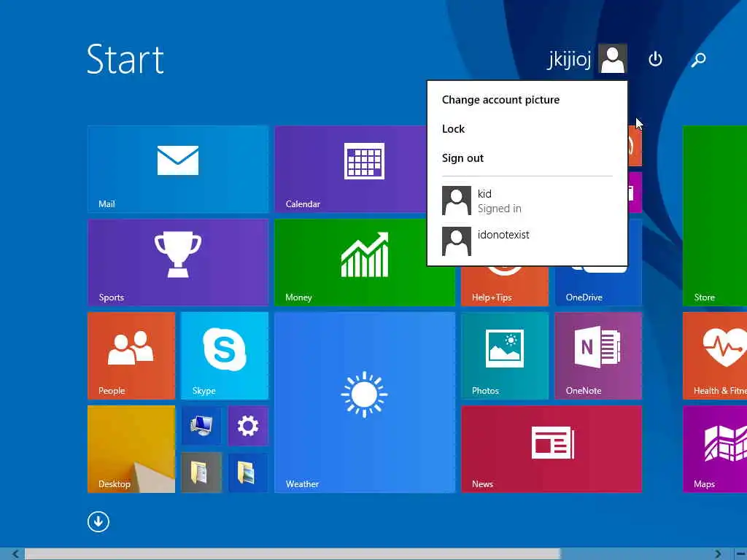Open the Mail tile
747x560 pixels.
[178, 168]
